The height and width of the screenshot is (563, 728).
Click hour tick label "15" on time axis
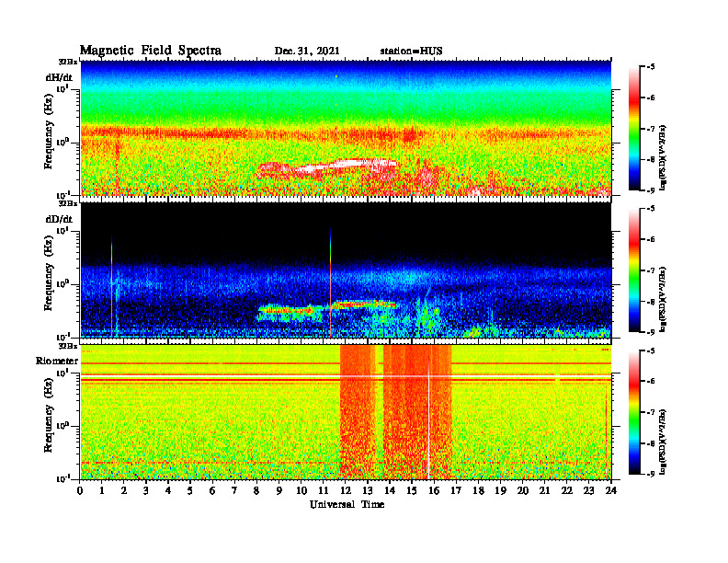412,491
